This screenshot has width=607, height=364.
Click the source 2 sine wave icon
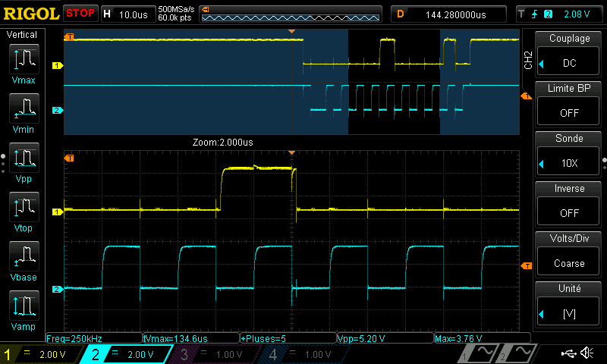(x=517, y=353)
